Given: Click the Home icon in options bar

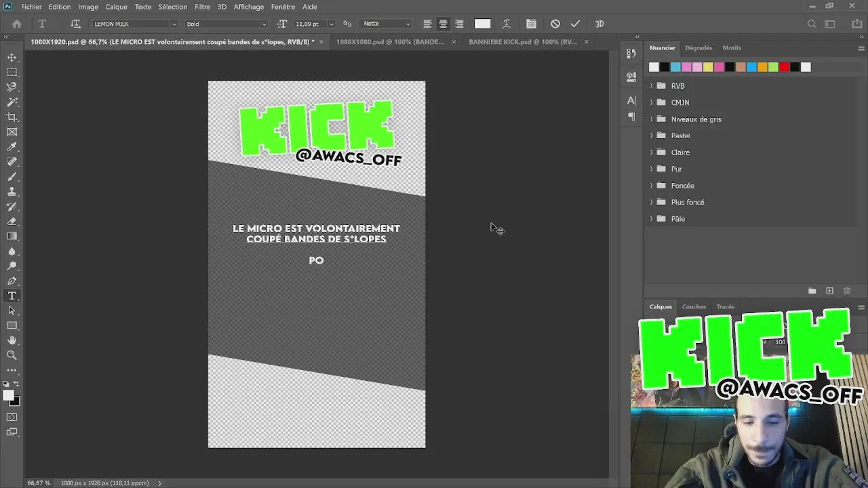Looking at the screenshot, I should [x=17, y=24].
